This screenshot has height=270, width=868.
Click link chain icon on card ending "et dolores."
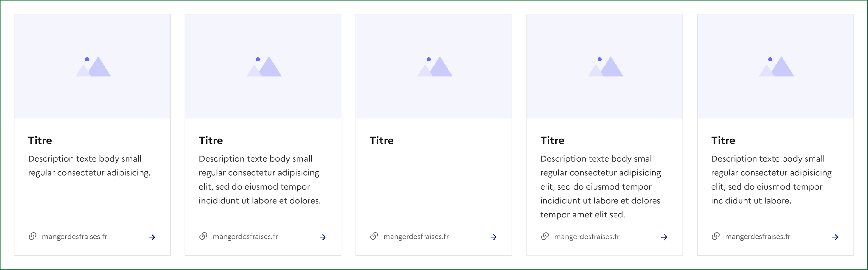(203, 236)
